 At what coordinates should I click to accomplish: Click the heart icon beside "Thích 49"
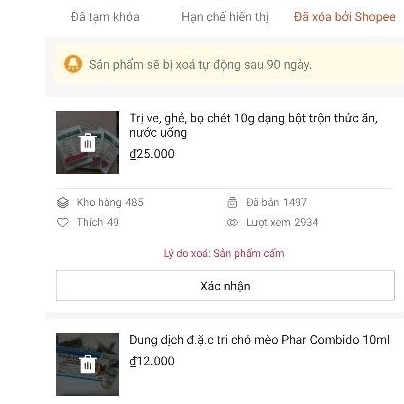[63, 222]
